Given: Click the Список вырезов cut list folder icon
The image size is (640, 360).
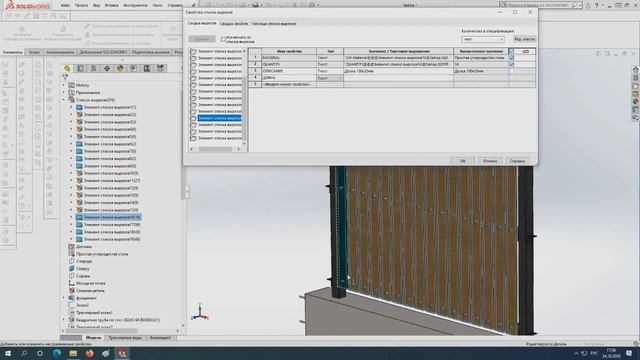Looking at the screenshot, I should coord(71,100).
